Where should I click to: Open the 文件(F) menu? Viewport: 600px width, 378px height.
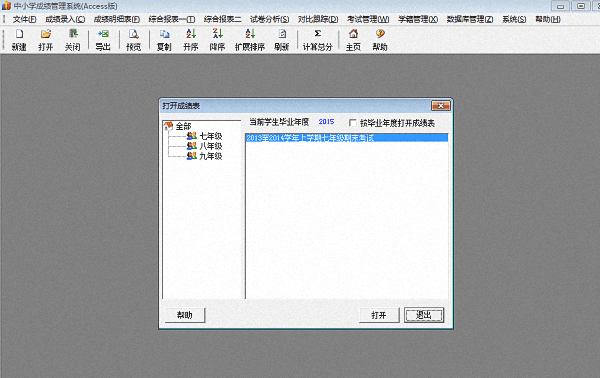(x=24, y=19)
